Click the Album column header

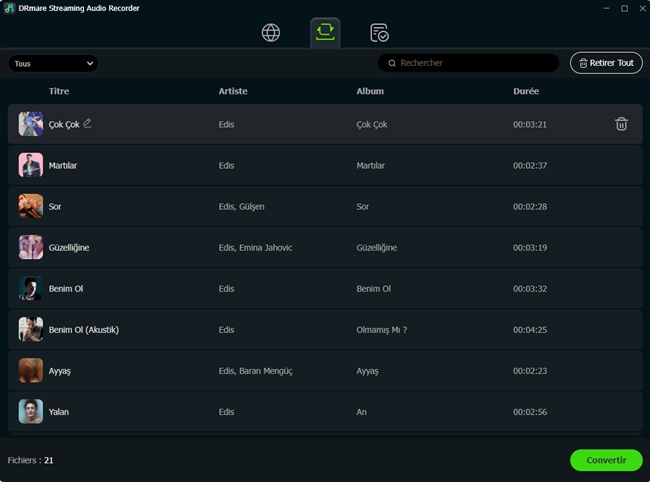point(370,91)
